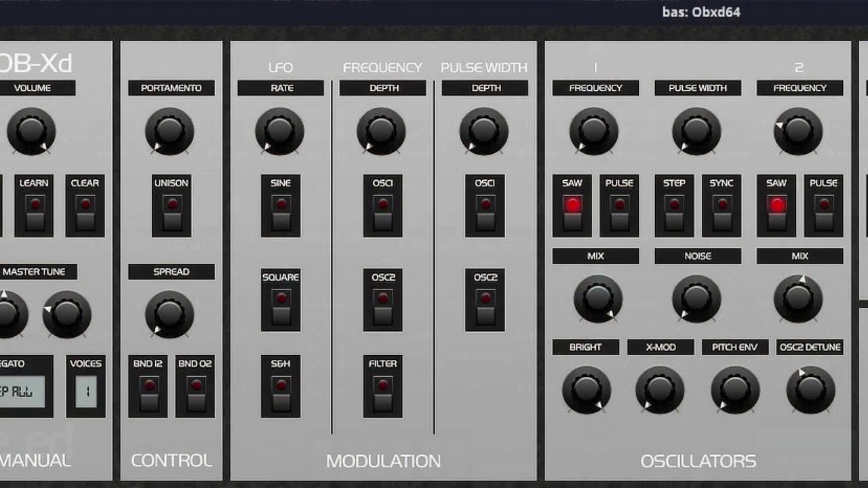Click oscillator 2 FREQUENCY knob
Viewport: 868px width, 488px height.
(x=798, y=131)
